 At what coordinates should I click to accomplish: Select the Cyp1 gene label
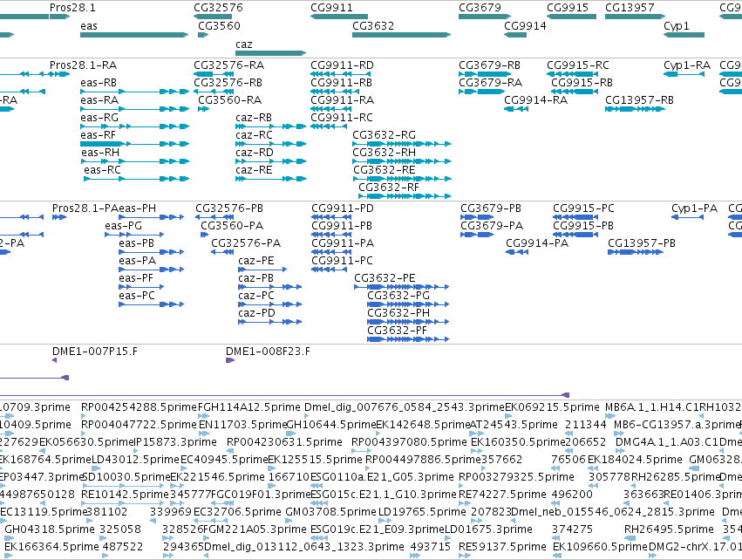677,26
